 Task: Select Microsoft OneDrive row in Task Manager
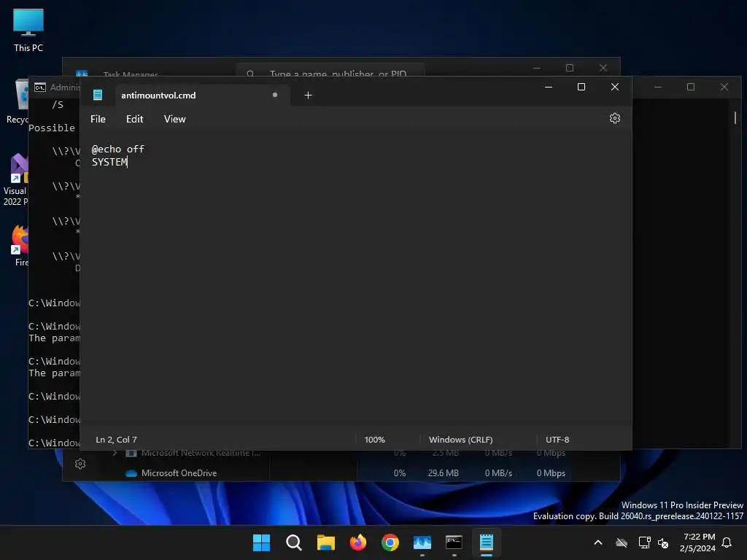coord(341,472)
